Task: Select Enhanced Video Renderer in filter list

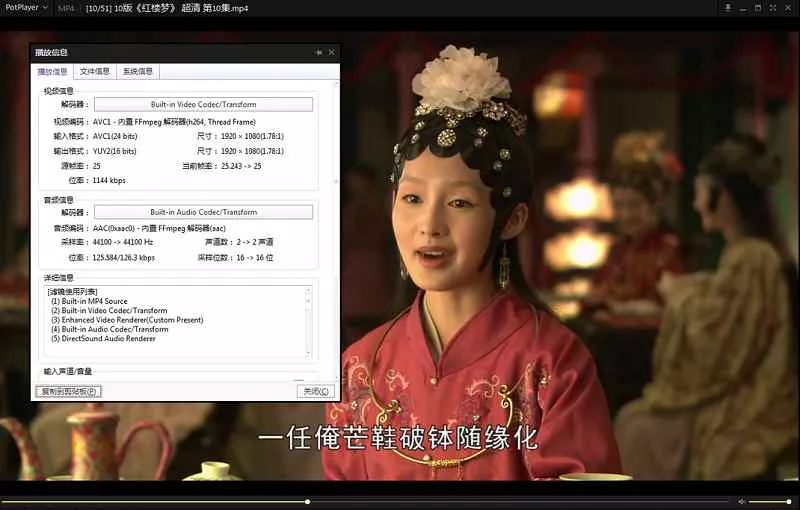Action: point(127,320)
